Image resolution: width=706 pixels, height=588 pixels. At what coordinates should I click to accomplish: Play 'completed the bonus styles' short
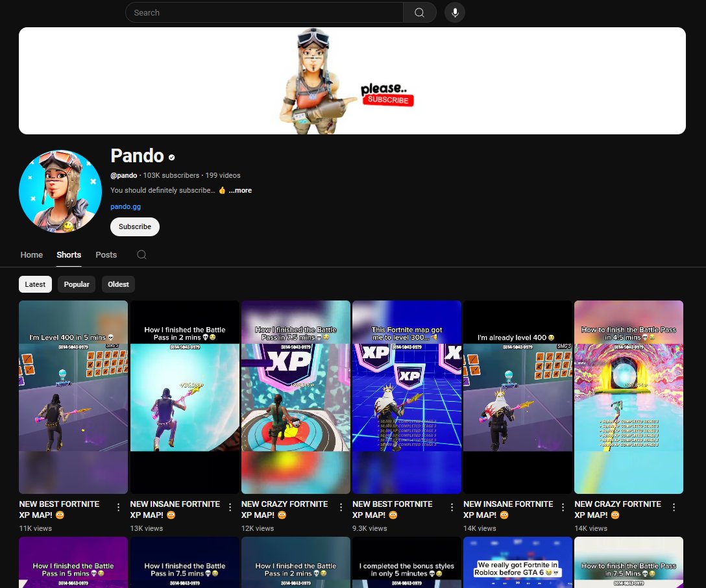coord(407,562)
